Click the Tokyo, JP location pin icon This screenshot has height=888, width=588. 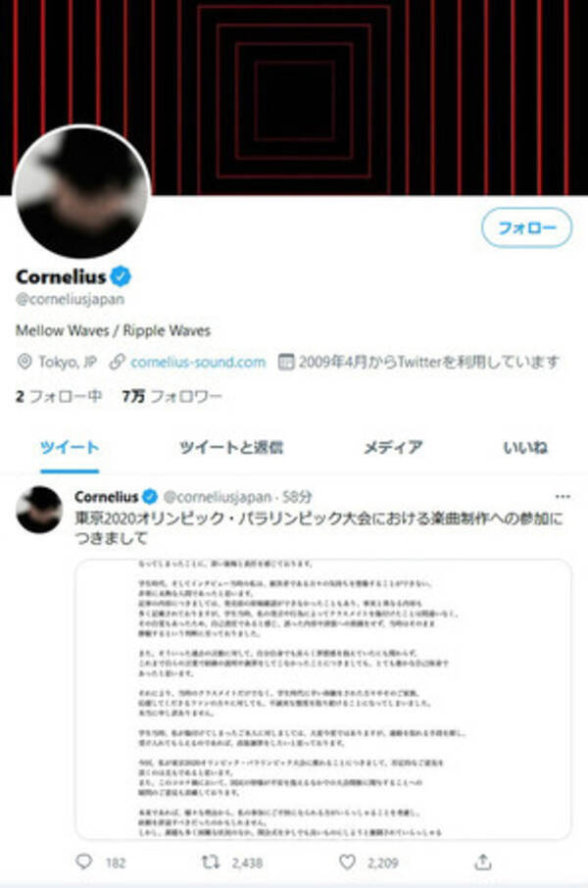click(x=24, y=362)
